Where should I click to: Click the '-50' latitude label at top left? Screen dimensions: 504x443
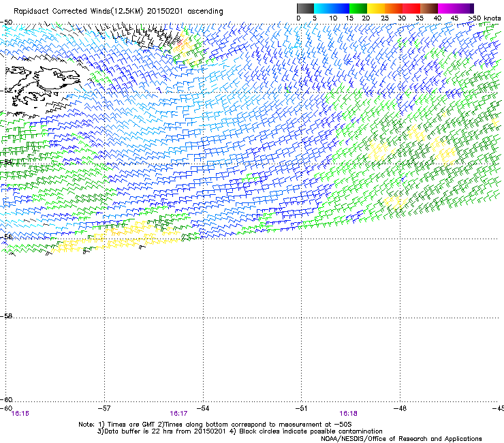click(x=6, y=22)
